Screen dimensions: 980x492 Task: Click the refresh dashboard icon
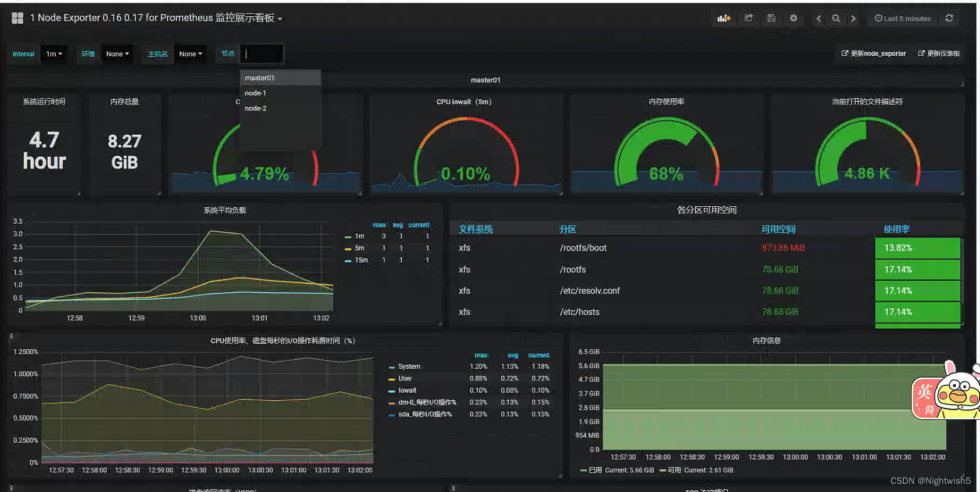(x=949, y=18)
